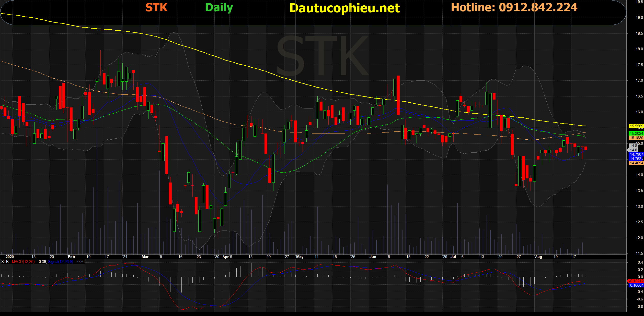This screenshot has height=316, width=644.
Task: Select the orange 14.4094 price tag
Action: 636,163
